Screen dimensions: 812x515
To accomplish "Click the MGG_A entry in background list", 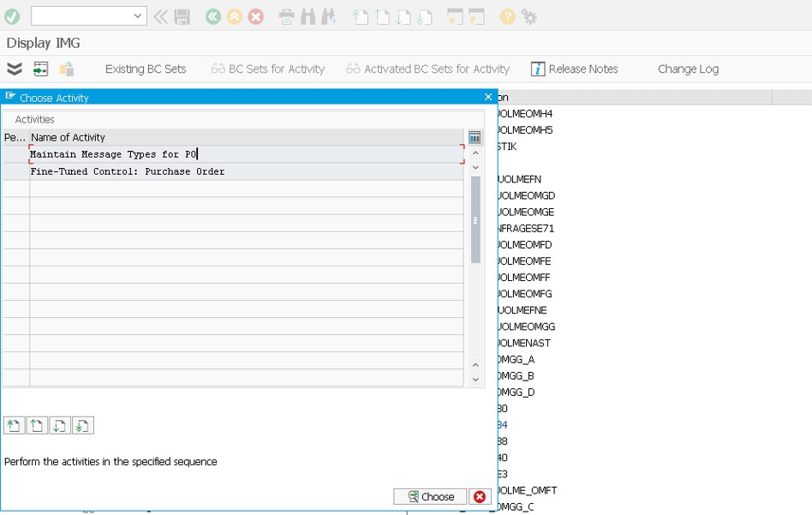I will (x=516, y=360).
